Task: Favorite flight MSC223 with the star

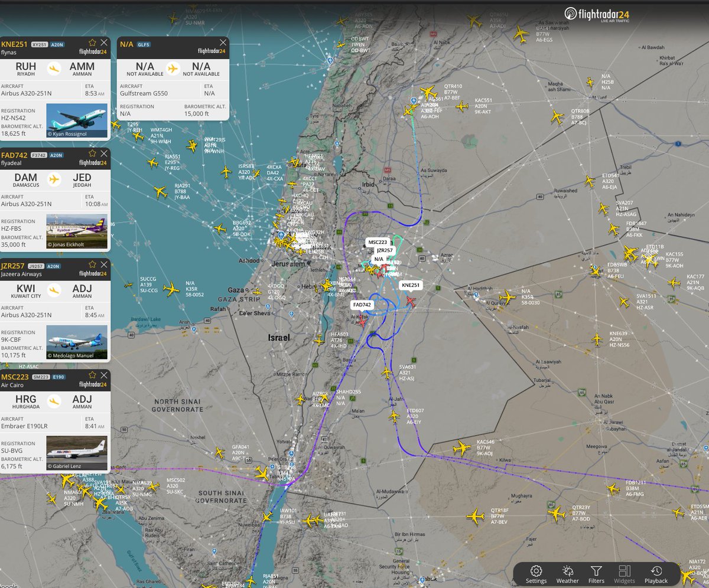Action: click(92, 375)
